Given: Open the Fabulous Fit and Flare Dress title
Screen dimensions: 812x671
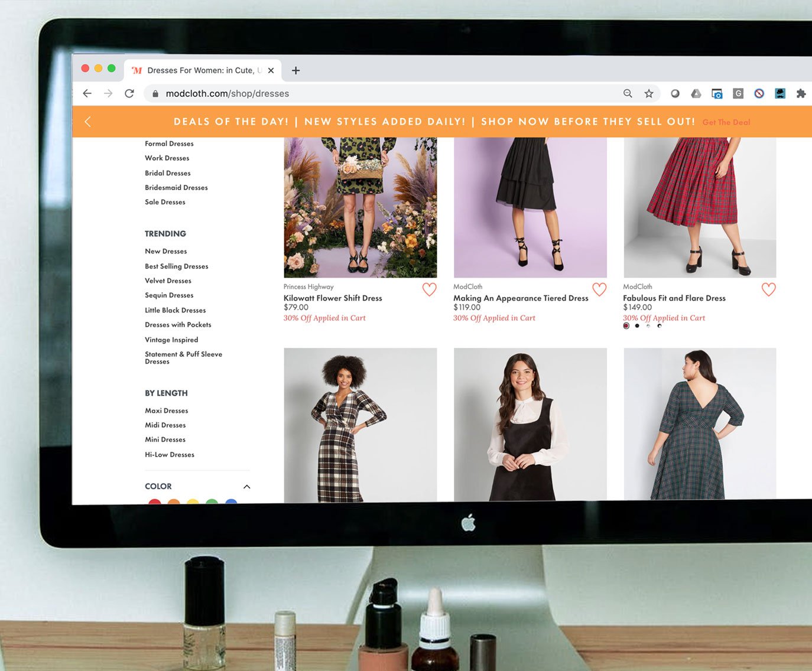Looking at the screenshot, I should click(x=674, y=298).
